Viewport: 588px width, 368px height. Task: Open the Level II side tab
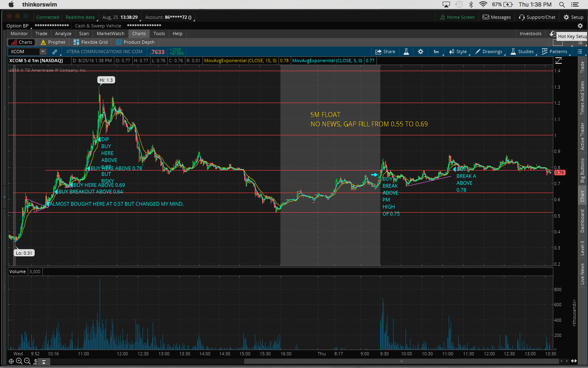click(583, 248)
